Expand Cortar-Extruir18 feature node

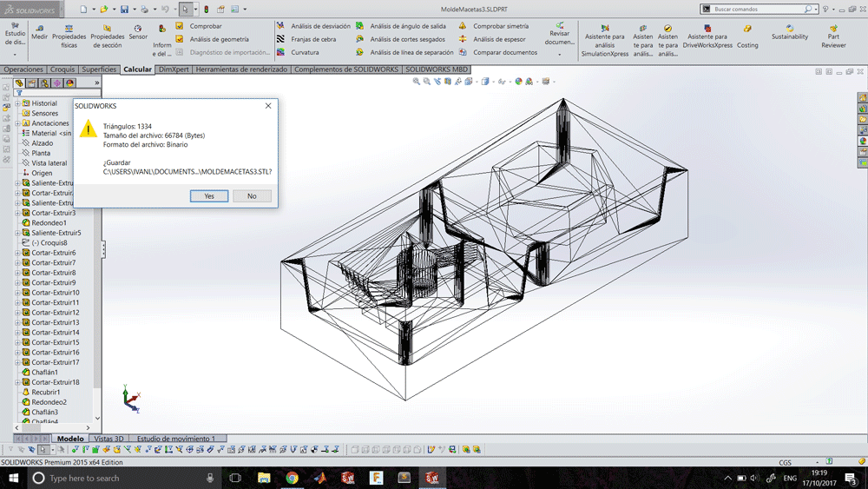(17, 383)
